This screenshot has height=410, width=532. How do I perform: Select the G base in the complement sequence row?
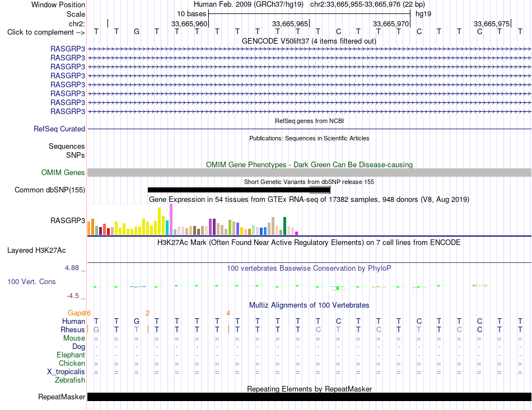[x=137, y=31]
